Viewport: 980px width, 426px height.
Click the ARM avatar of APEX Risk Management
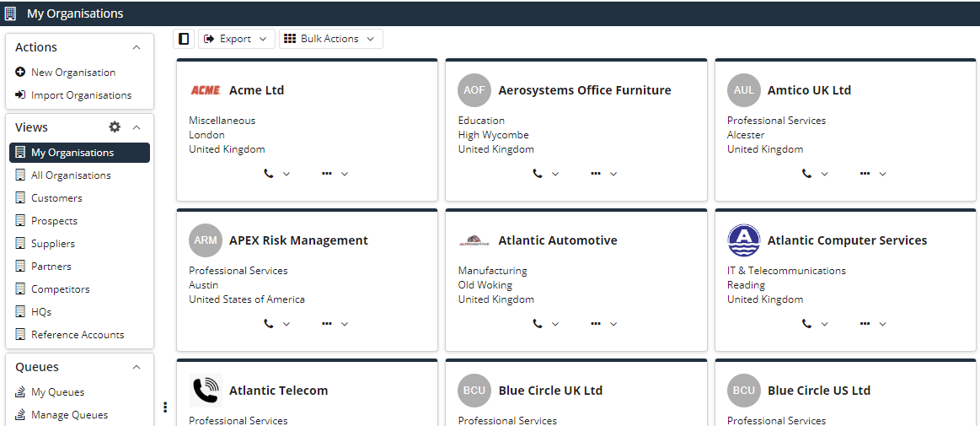coord(206,240)
